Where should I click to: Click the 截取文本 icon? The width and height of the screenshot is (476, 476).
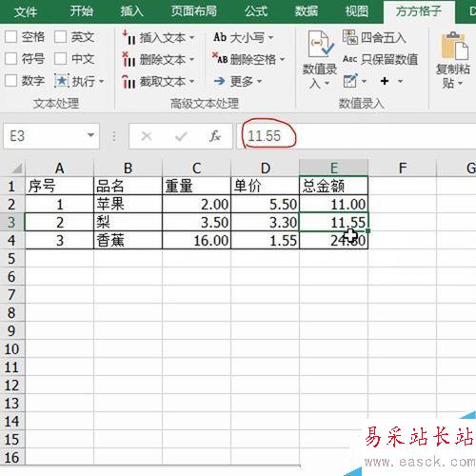(x=129, y=82)
